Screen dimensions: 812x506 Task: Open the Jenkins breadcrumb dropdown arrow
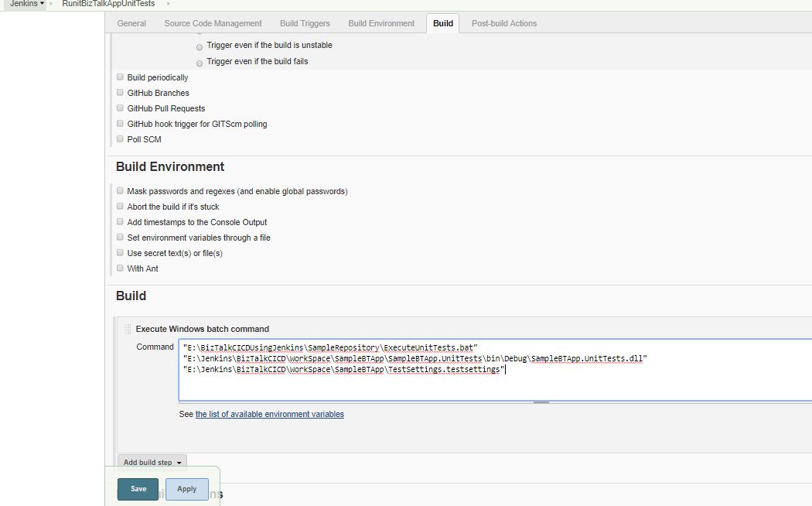(42, 4)
